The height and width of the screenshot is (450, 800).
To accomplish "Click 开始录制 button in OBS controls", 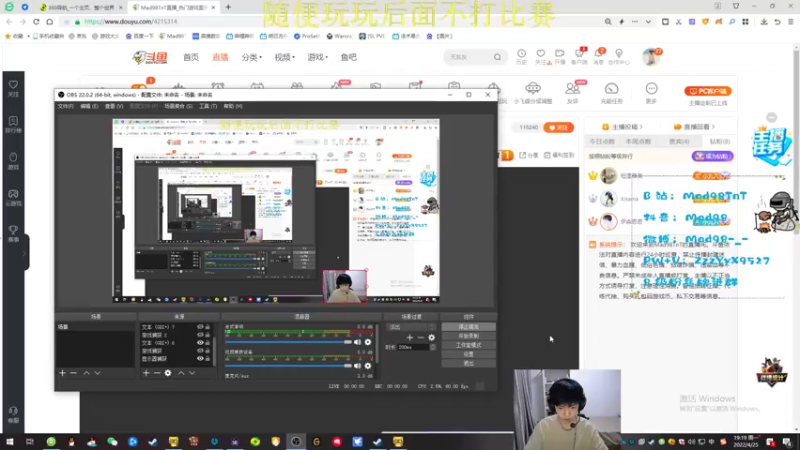I will point(468,336).
